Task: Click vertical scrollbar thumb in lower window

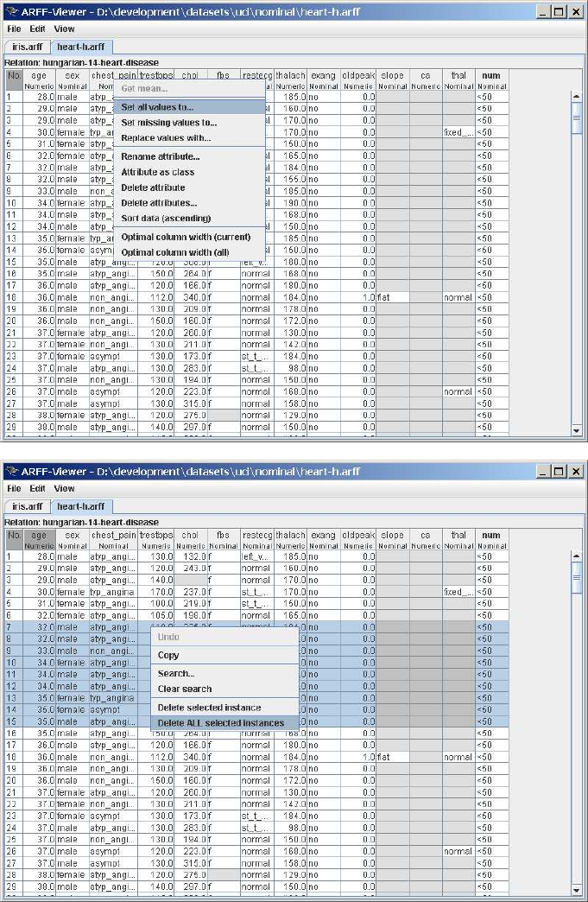Action: click(577, 577)
